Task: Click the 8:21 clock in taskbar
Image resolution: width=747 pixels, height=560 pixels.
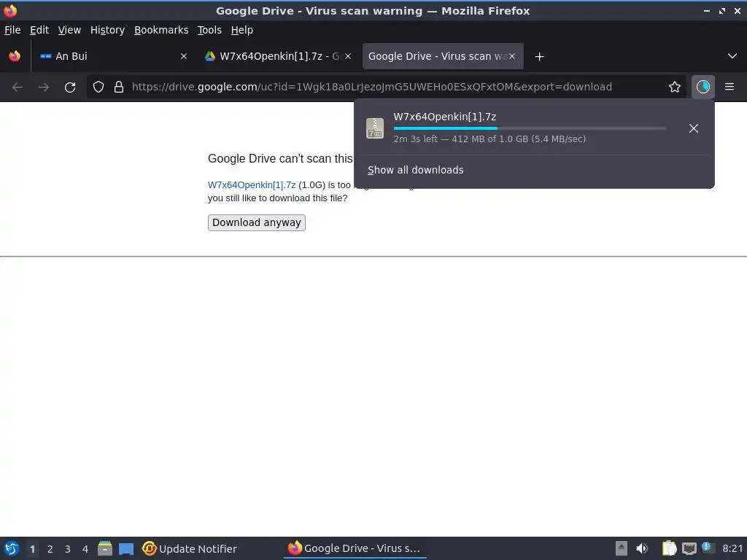Action: [732, 548]
